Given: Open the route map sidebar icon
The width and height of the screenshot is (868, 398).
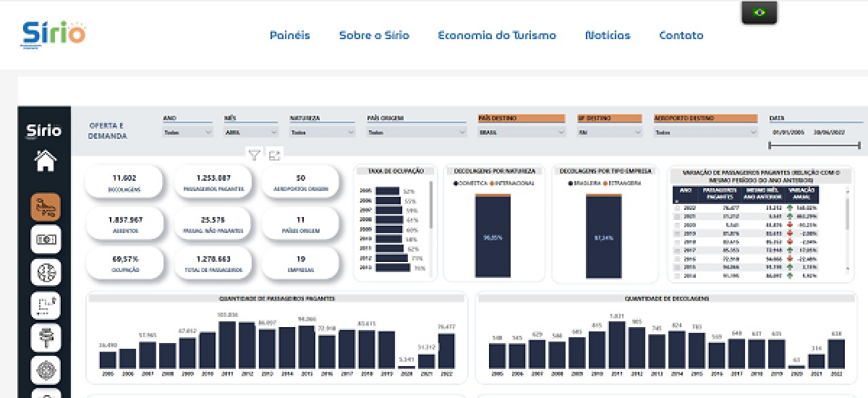Looking at the screenshot, I should pyautogui.click(x=45, y=305).
